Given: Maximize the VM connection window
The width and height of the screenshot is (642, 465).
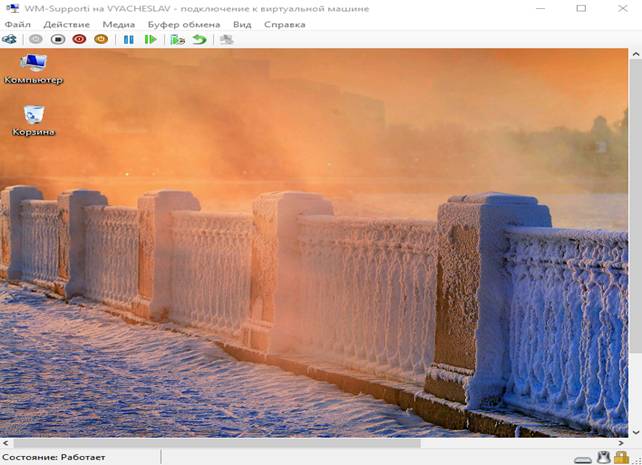Looking at the screenshot, I should pos(581,9).
